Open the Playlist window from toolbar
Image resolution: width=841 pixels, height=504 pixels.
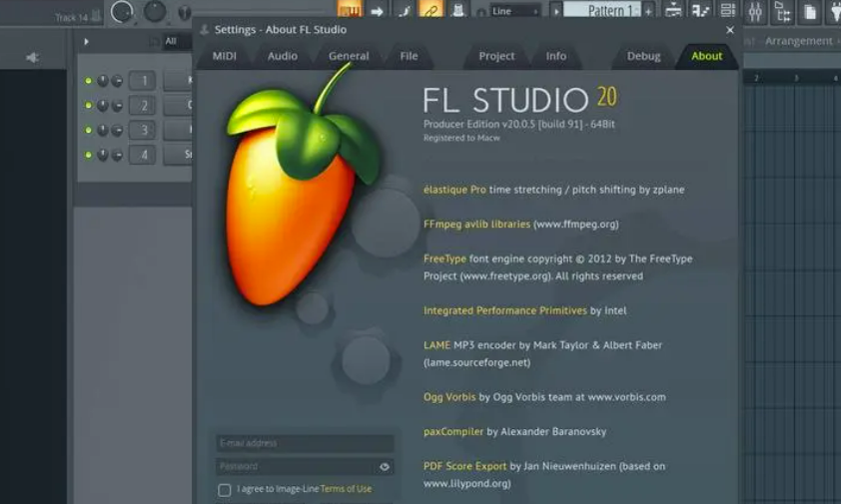click(x=673, y=10)
